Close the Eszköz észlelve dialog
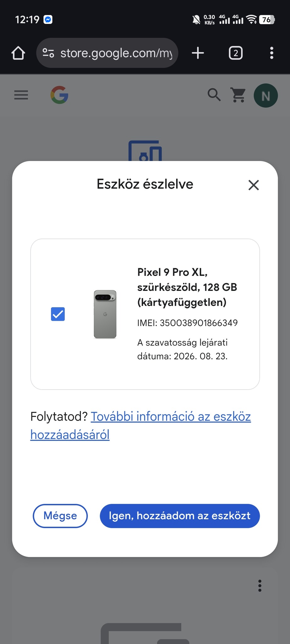Image resolution: width=290 pixels, height=644 pixels. (x=254, y=185)
